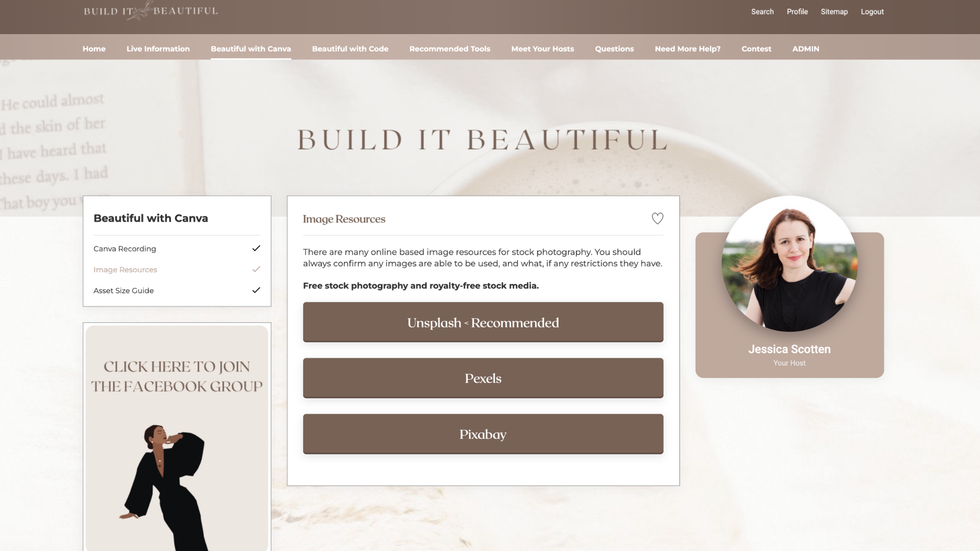Toggle Canva Recording completion checkmark
The height and width of the screenshot is (551, 980).
click(x=256, y=248)
